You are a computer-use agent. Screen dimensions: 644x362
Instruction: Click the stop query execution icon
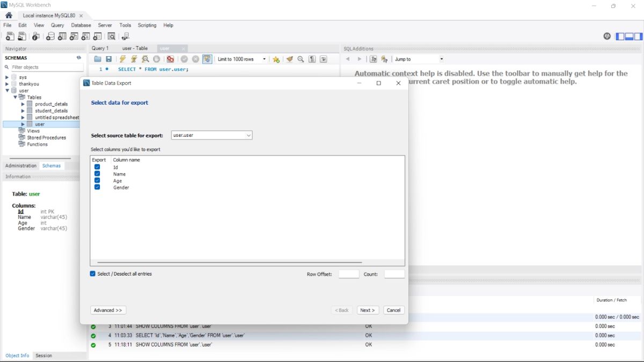(157, 59)
